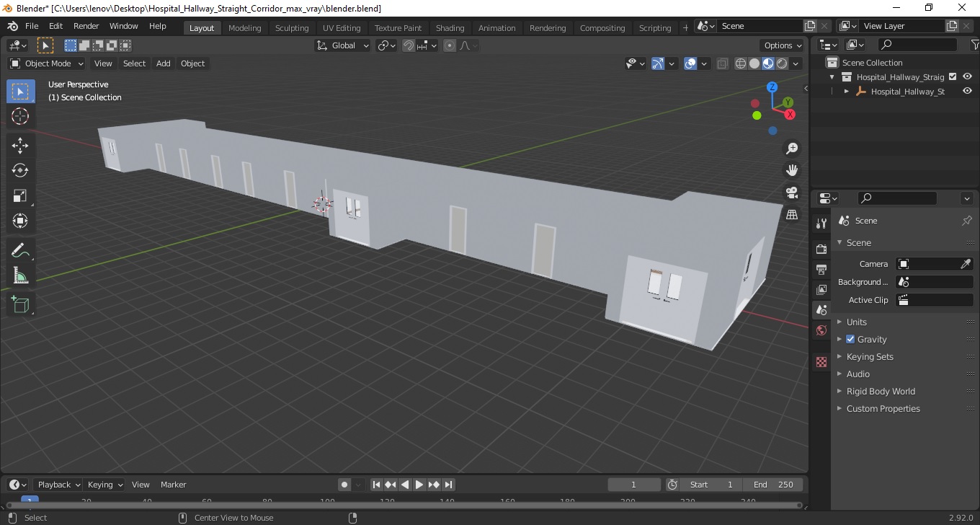
Task: Click the current frame number field
Action: pos(634,485)
